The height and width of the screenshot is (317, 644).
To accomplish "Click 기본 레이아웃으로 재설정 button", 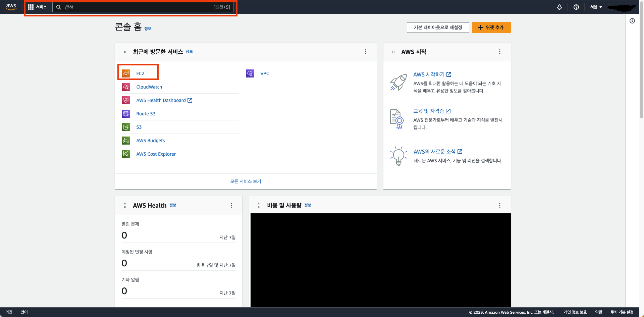I will (x=438, y=28).
